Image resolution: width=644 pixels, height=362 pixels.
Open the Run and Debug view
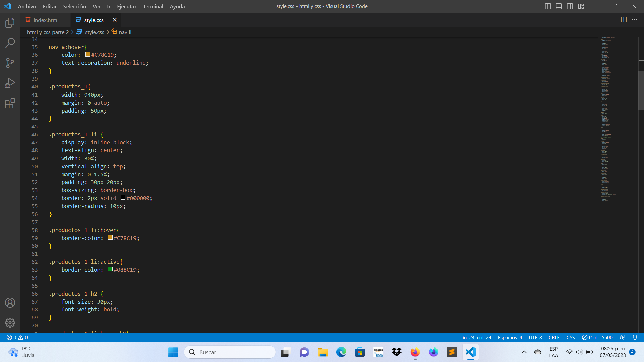click(10, 83)
